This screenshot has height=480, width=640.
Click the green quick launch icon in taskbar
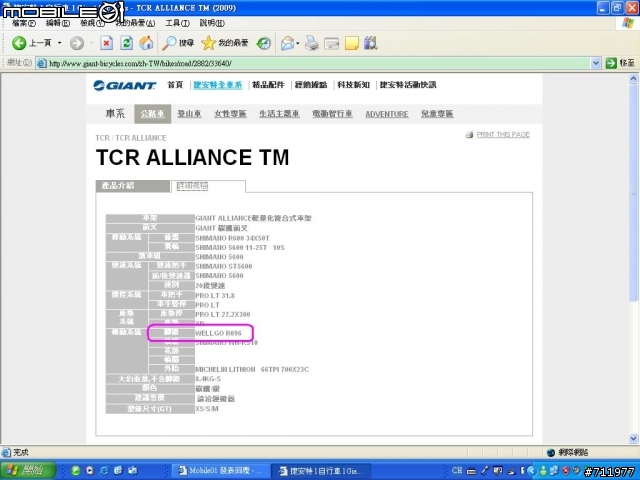coord(76,471)
